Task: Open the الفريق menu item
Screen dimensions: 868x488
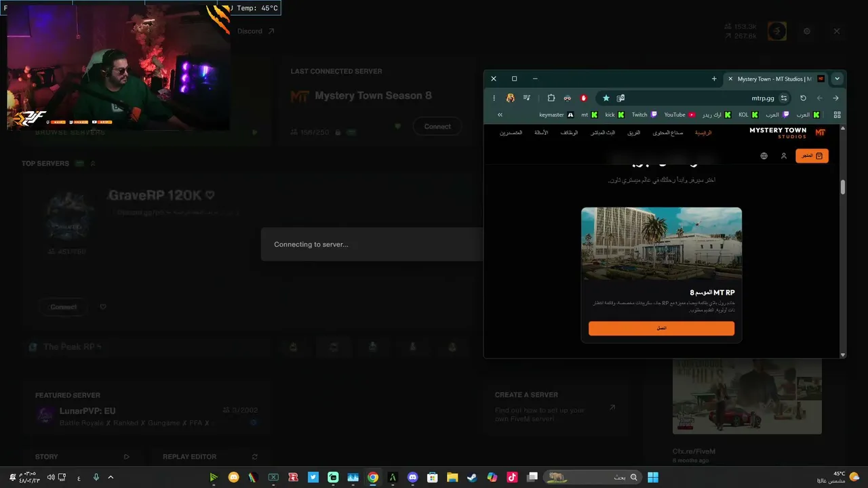Action: 633,133
